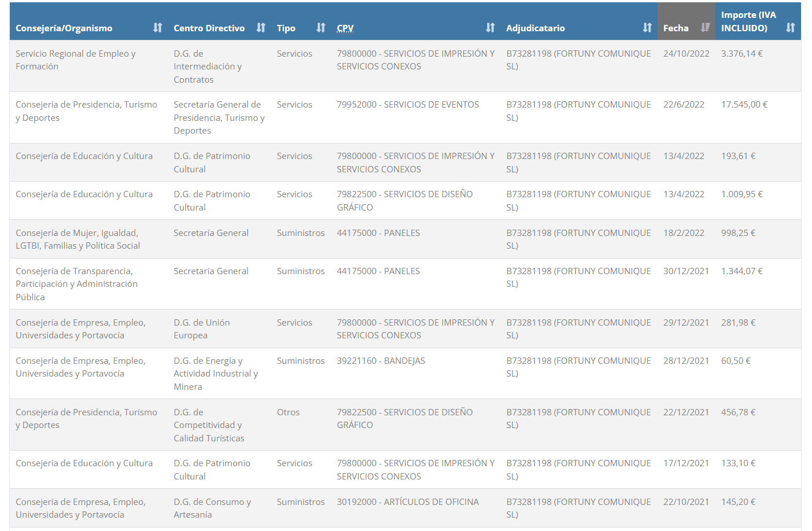Click sort arrows beside Centro Directivo header
Screen dimensions: 812x531
click(x=261, y=28)
